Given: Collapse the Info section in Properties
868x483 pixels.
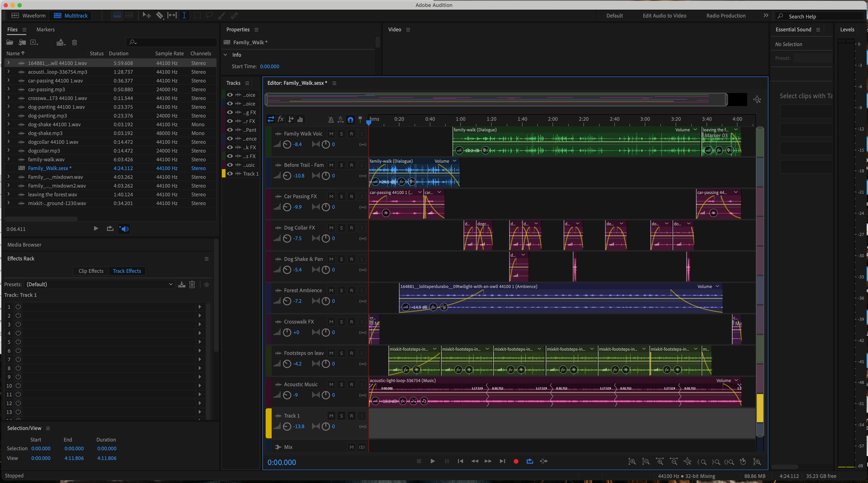Looking at the screenshot, I should [226, 55].
